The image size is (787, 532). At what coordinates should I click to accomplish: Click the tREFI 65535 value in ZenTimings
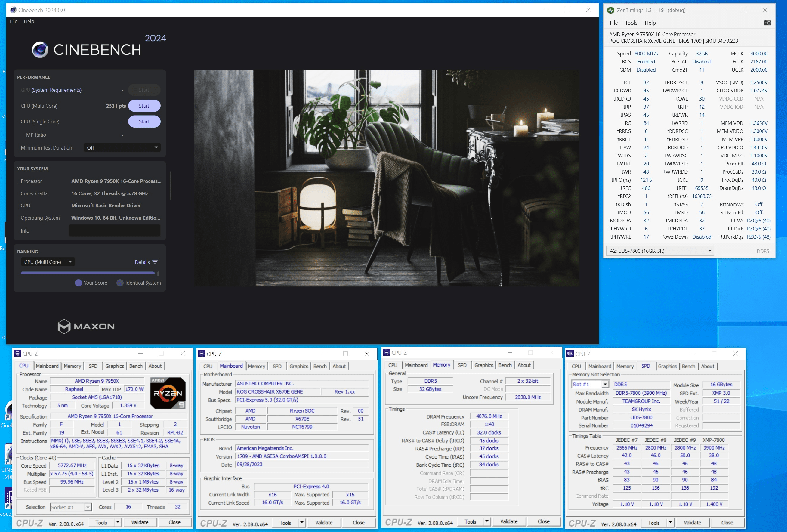click(x=702, y=188)
